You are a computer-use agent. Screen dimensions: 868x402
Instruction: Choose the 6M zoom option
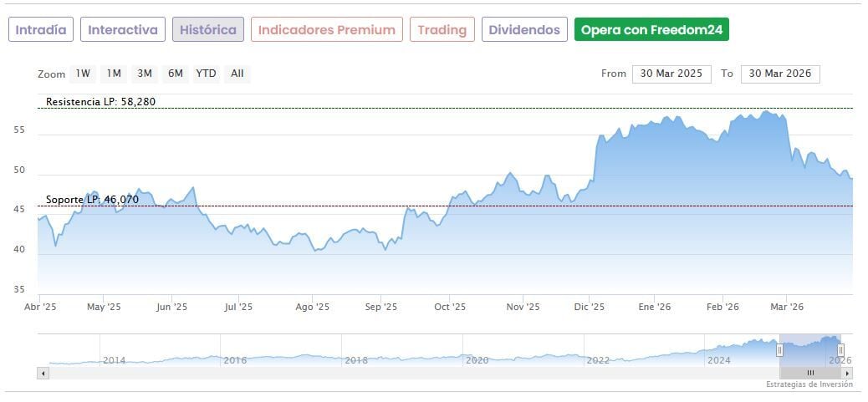pos(175,74)
